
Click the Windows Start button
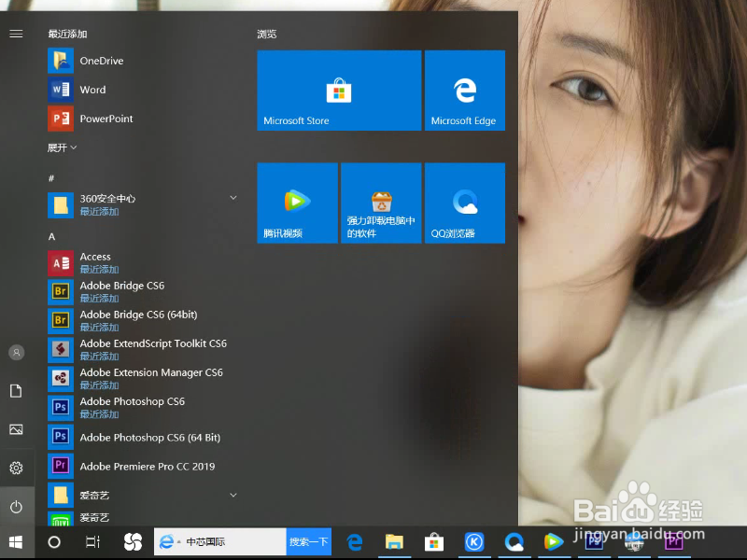16,542
